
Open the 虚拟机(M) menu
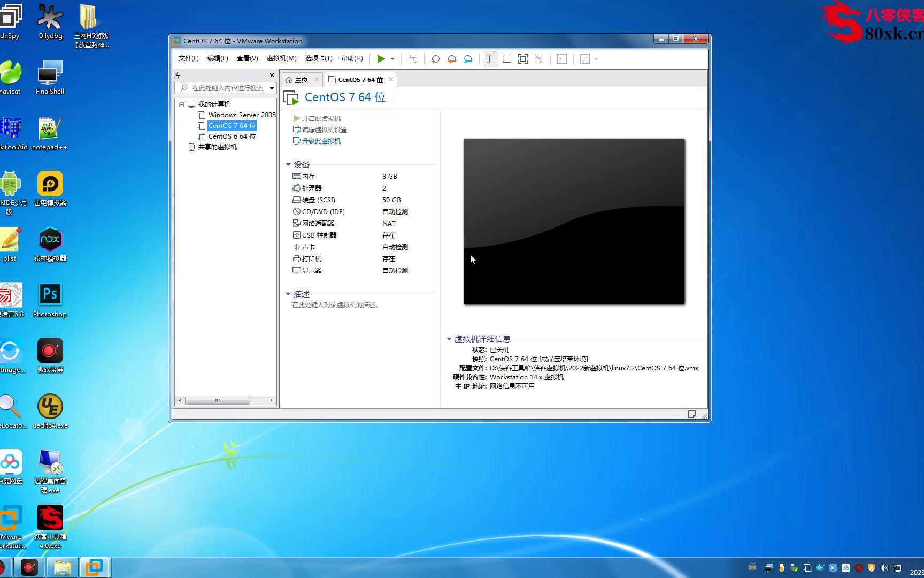point(281,58)
